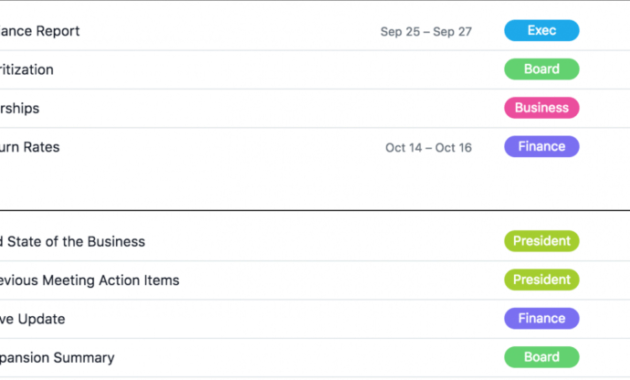Click the empty date cell on the Business row
This screenshot has height=380, width=630.
(x=426, y=108)
